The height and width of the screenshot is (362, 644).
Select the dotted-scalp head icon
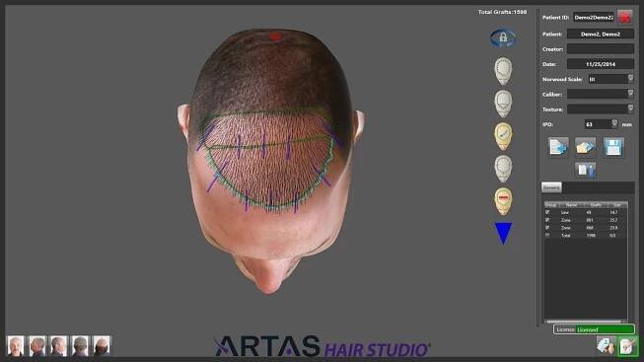pyautogui.click(x=503, y=71)
